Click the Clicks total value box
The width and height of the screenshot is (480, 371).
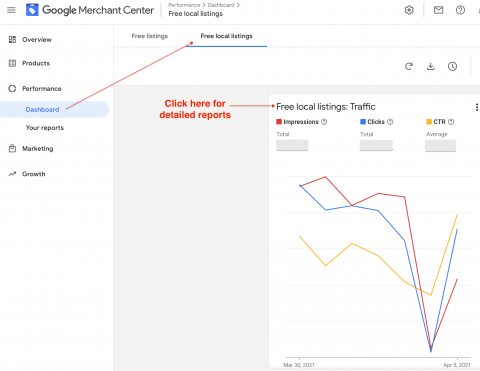point(376,145)
